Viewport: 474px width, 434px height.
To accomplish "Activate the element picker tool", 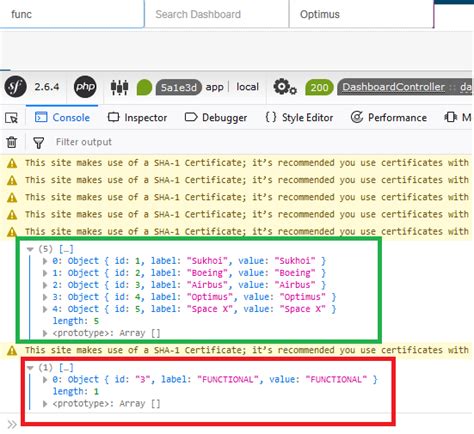I will pos(12,118).
